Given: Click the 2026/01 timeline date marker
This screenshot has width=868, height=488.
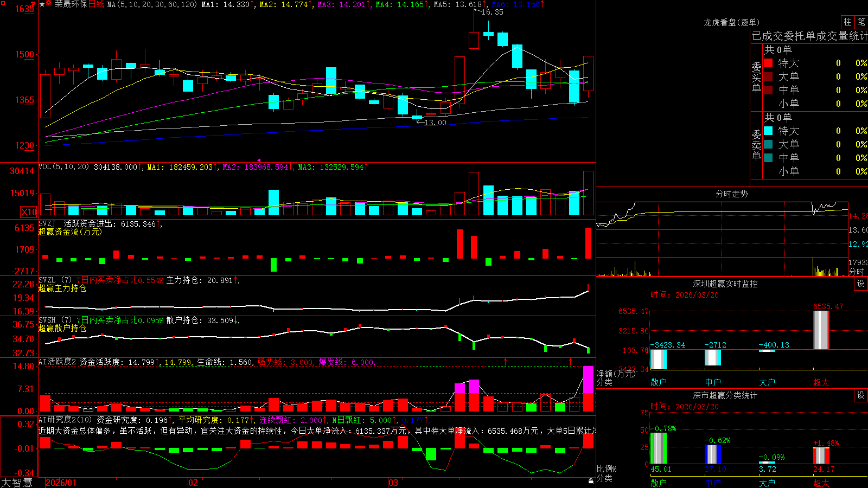Looking at the screenshot, I should (x=61, y=483).
